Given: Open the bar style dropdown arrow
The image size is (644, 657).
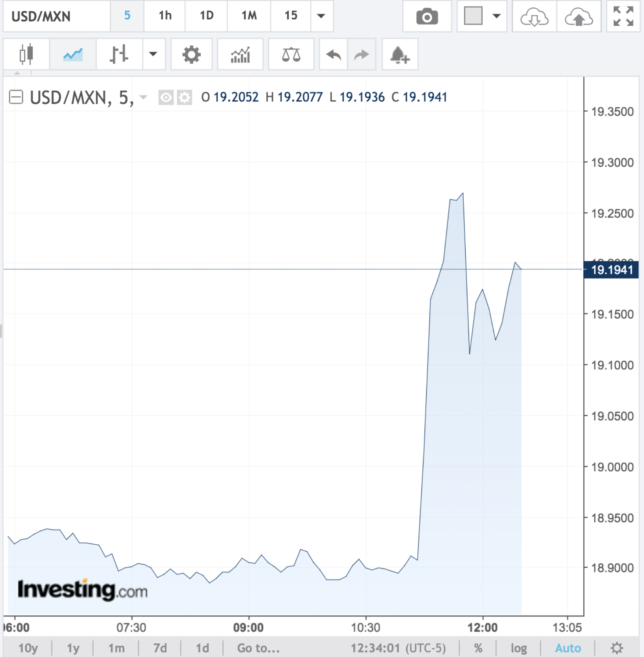Looking at the screenshot, I should tap(153, 54).
